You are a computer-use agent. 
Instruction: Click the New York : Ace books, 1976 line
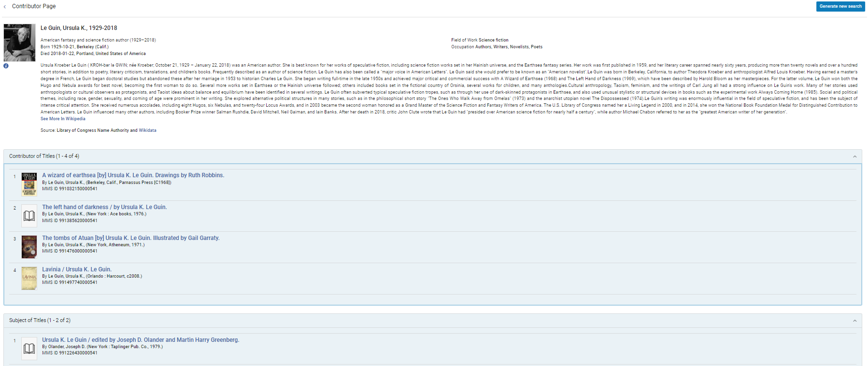94,214
